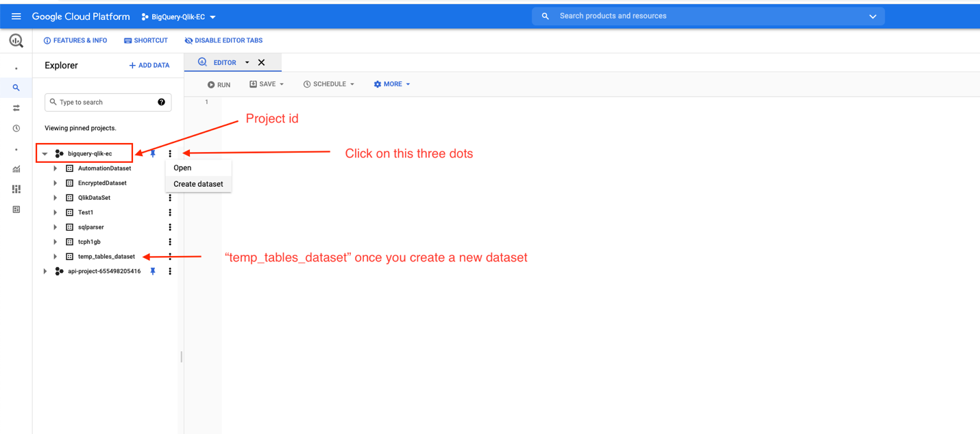This screenshot has width=980, height=434.
Task: Click the search help question mark icon
Action: (161, 102)
